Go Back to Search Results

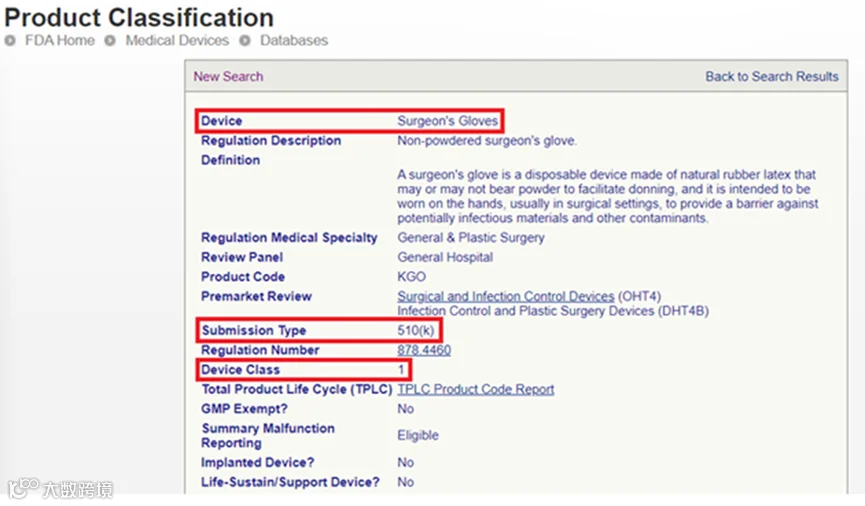pyautogui.click(x=772, y=77)
